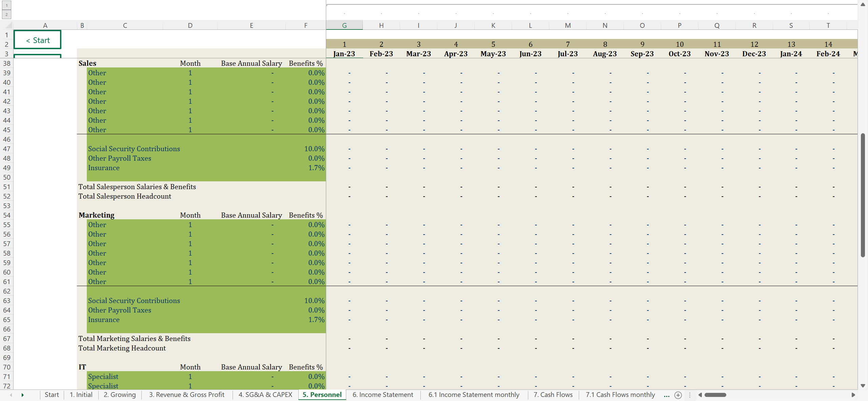Screen dimensions: 868x401
Task: Click horizontal scrollbar left arrow
Action: pyautogui.click(x=700, y=395)
